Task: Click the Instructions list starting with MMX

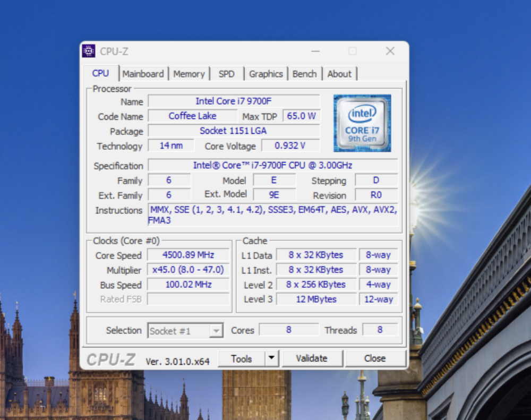Action: tap(272, 215)
